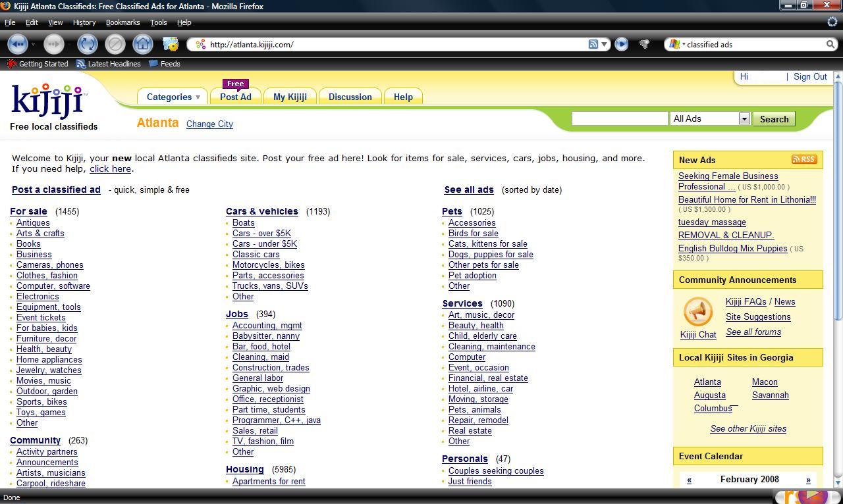Image resolution: width=843 pixels, height=504 pixels.
Task: Open Site Suggestions link
Action: pyautogui.click(x=758, y=316)
